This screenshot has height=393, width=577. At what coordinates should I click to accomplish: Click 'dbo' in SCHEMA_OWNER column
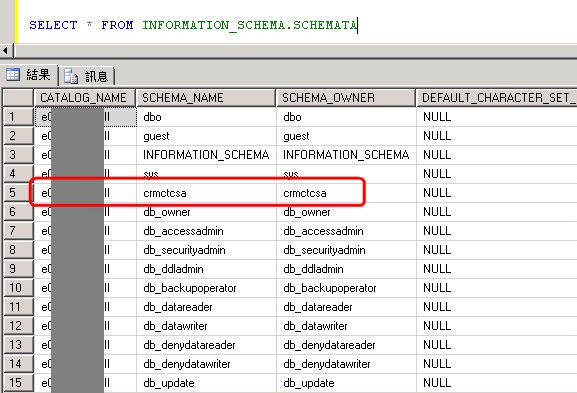pos(292,117)
